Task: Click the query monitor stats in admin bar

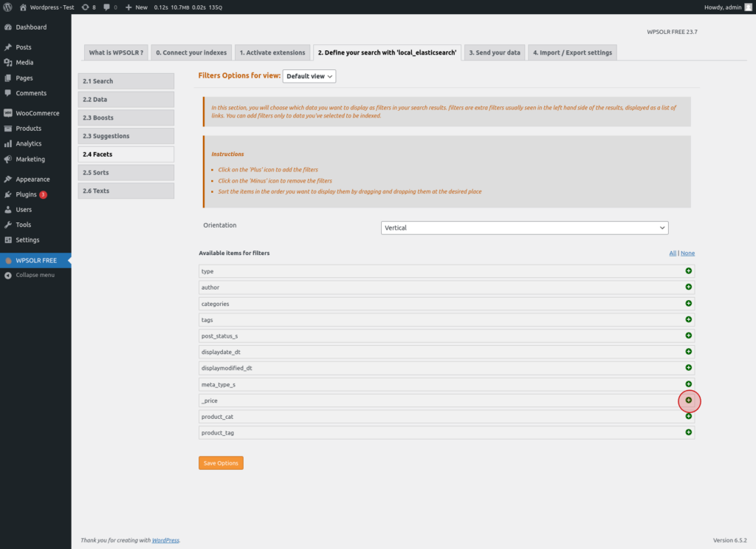Action: coord(188,7)
